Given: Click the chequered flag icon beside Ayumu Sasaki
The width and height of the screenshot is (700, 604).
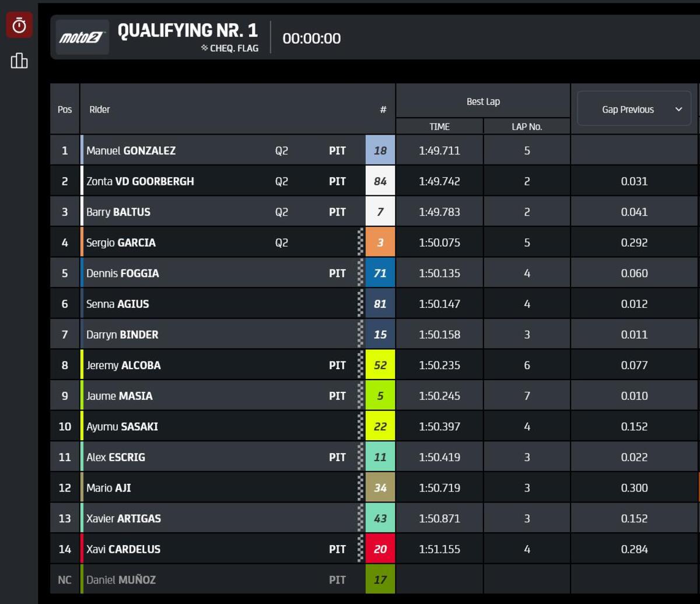Looking at the screenshot, I should pyautogui.click(x=360, y=427).
